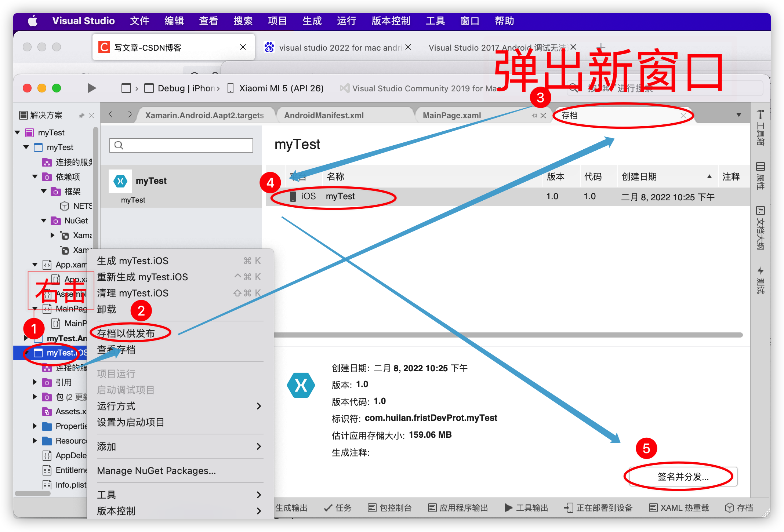Open the tab list dropdown arrow
The image size is (784, 532).
738,115
